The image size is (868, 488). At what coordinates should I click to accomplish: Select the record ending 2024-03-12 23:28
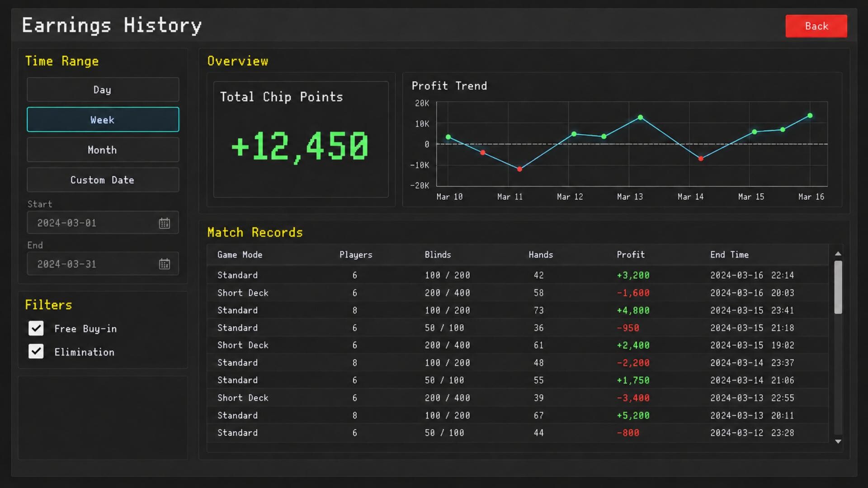point(518,433)
